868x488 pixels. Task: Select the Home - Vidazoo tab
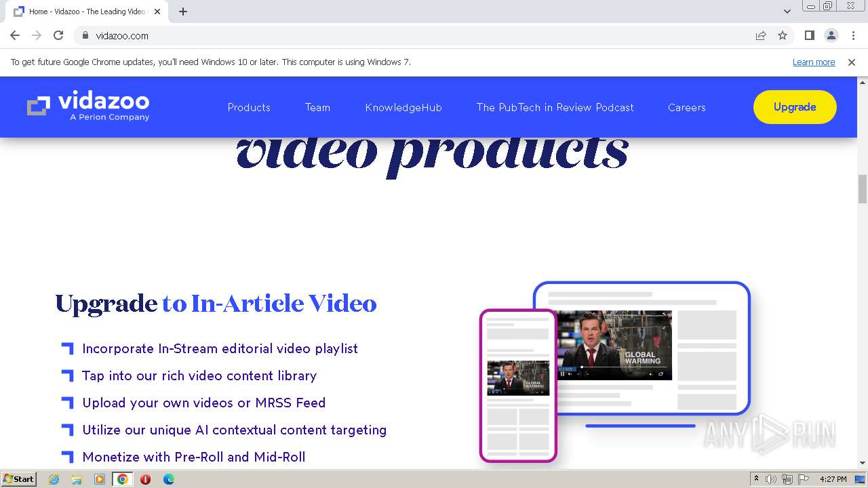pos(87,12)
